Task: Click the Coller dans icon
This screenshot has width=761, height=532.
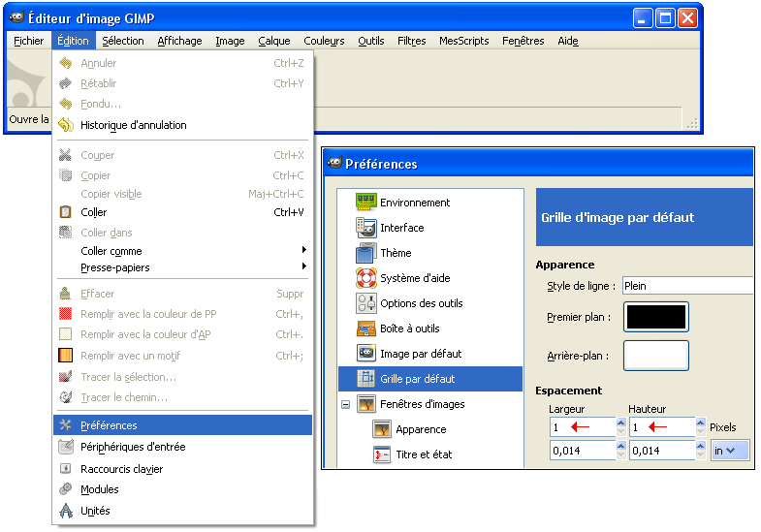Action: point(65,233)
